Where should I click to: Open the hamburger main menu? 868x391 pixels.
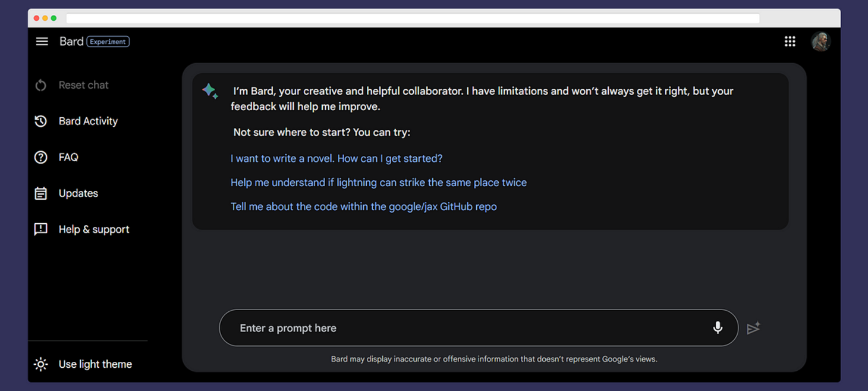42,42
